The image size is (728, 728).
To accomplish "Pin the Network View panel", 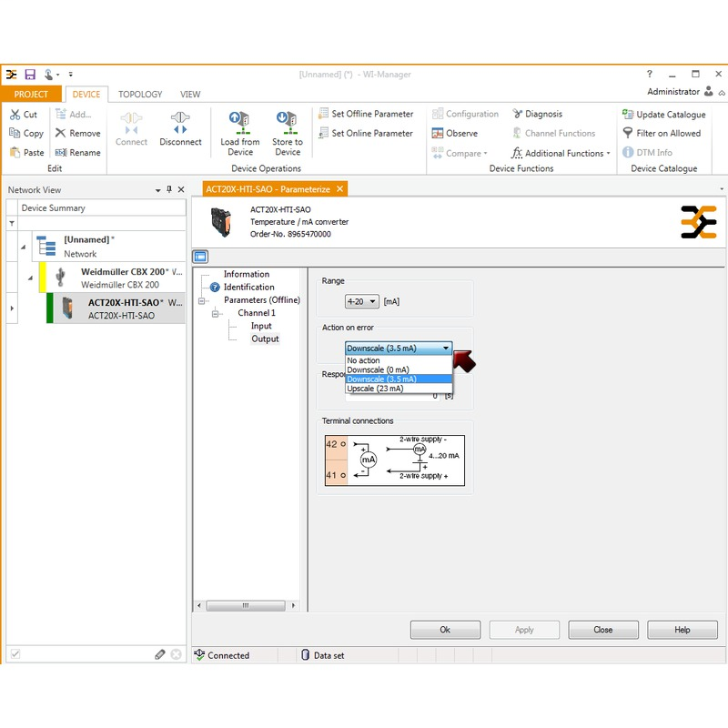I will [x=169, y=189].
